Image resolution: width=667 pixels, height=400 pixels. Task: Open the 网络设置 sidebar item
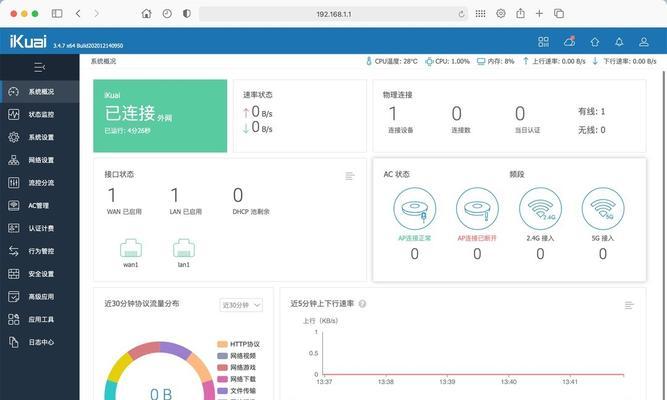coord(40,160)
